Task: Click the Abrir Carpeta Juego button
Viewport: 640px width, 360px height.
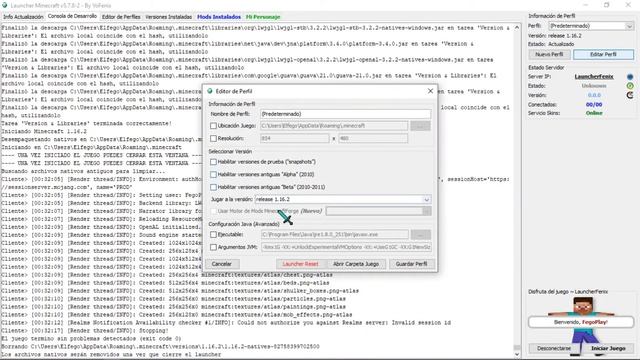Action: [x=356, y=264]
